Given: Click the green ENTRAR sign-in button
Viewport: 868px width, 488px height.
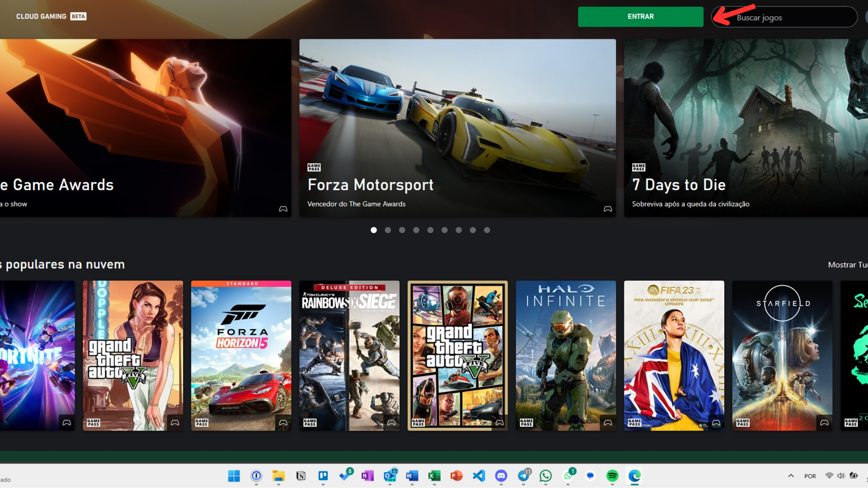Looking at the screenshot, I should tap(640, 17).
